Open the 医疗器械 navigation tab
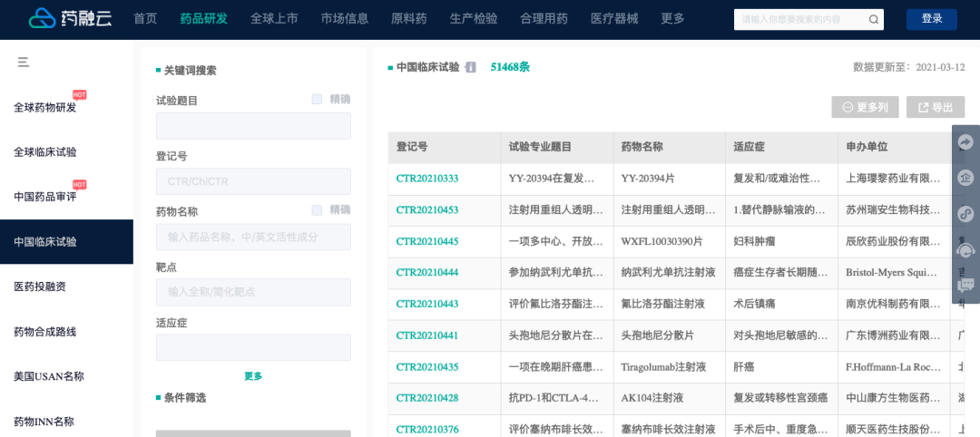Screen dimensions: 980x437 tap(614, 19)
